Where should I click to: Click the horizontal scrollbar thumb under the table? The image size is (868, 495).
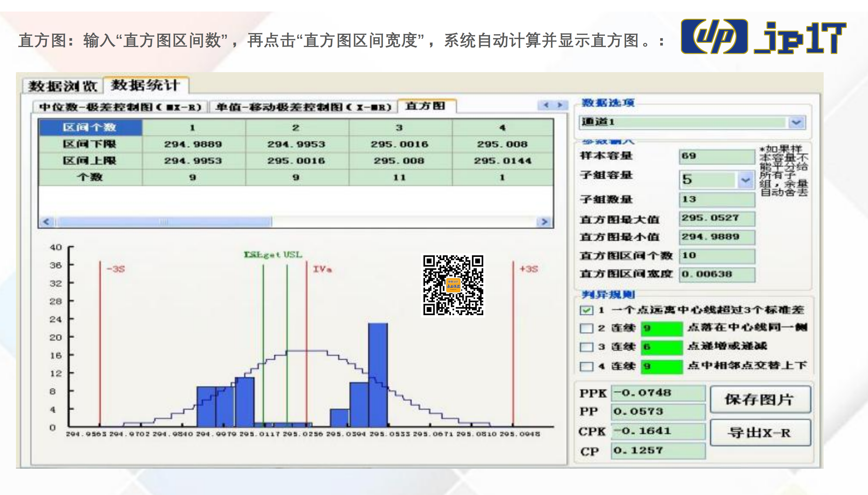tap(164, 222)
